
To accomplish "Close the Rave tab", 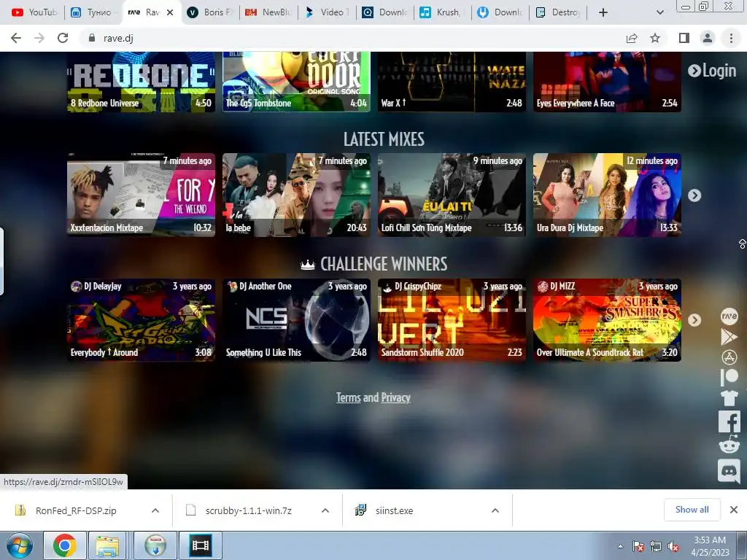I will click(x=169, y=12).
